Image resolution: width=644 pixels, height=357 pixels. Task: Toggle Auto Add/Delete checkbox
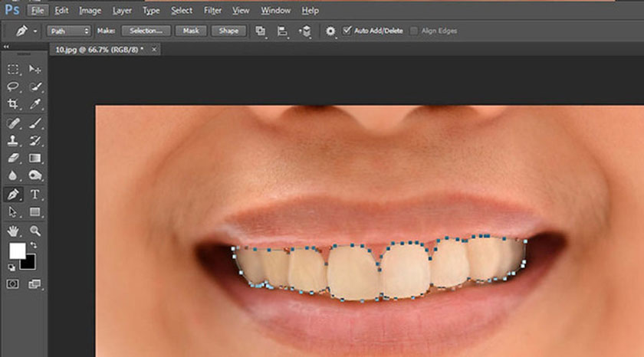tap(347, 31)
